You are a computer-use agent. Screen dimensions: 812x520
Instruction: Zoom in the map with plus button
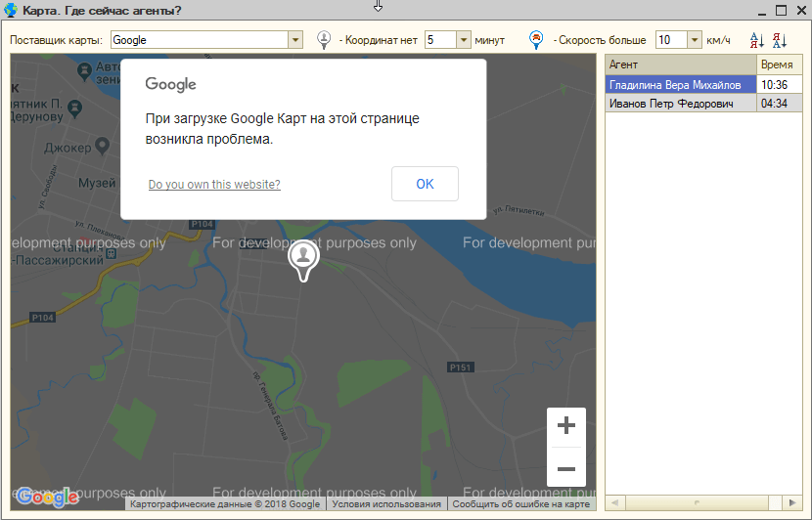[x=566, y=425]
